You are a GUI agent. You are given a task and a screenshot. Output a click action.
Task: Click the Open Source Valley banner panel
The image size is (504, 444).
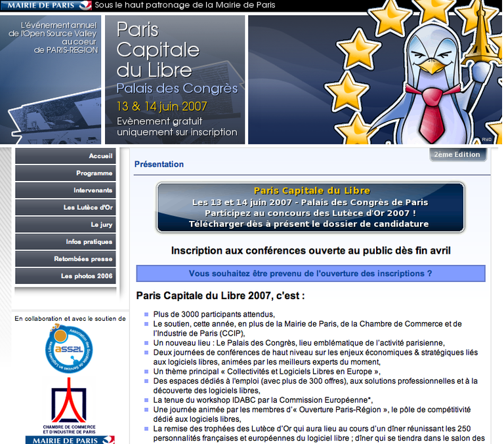pyautogui.click(x=51, y=79)
